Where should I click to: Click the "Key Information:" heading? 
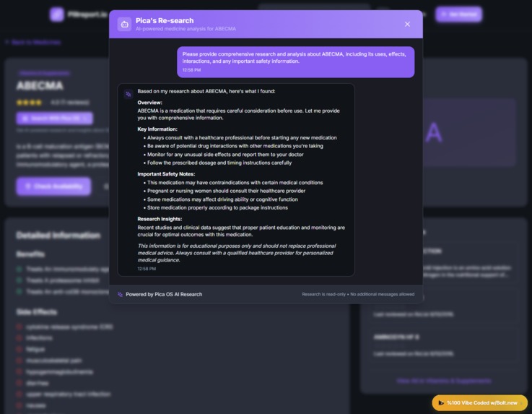click(157, 129)
